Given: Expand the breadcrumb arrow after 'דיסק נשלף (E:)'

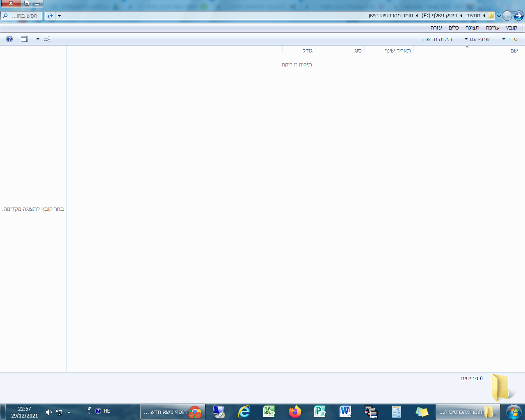Looking at the screenshot, I should pyautogui.click(x=417, y=16).
